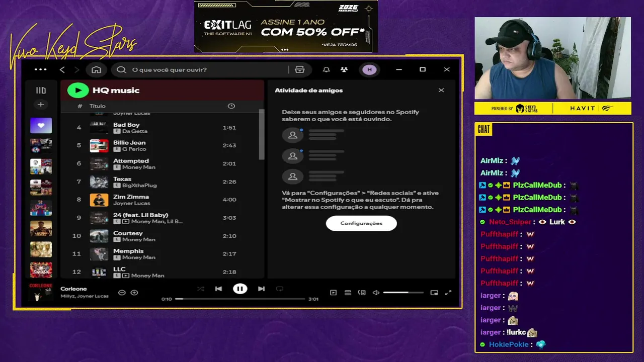Close the Atividade de amigos panel
The image size is (644, 362).
[x=441, y=90]
